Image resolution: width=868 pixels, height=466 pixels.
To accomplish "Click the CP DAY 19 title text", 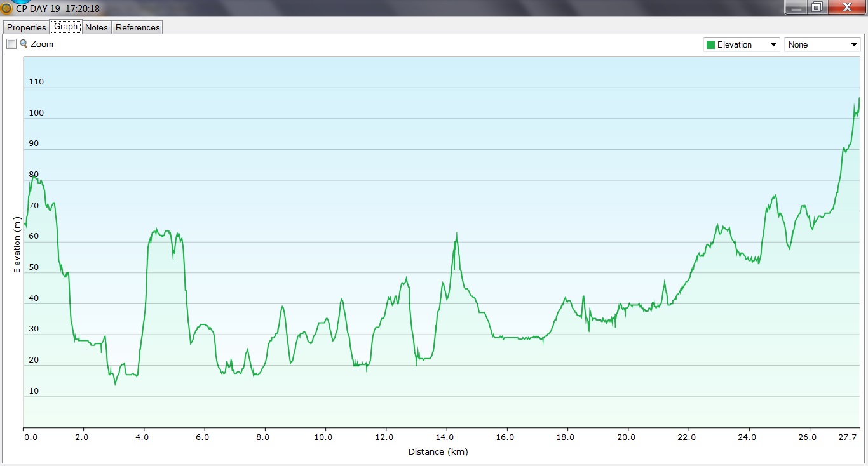I will point(57,9).
